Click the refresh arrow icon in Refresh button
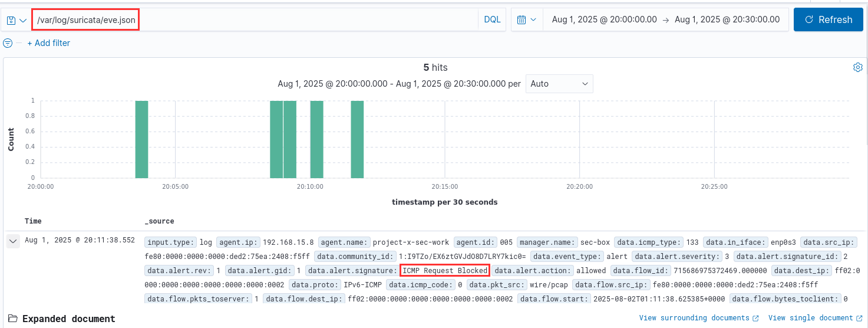Viewport: 868px width, 328px height. [809, 19]
